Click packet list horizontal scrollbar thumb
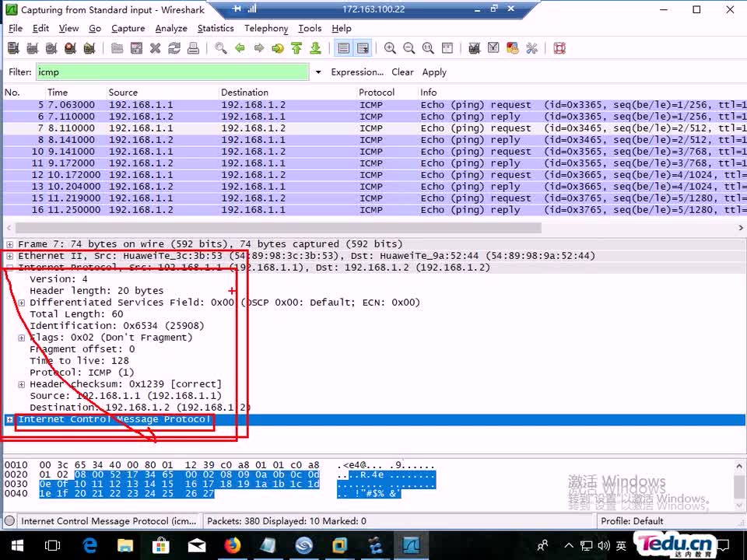The image size is (747, 560). (279, 228)
